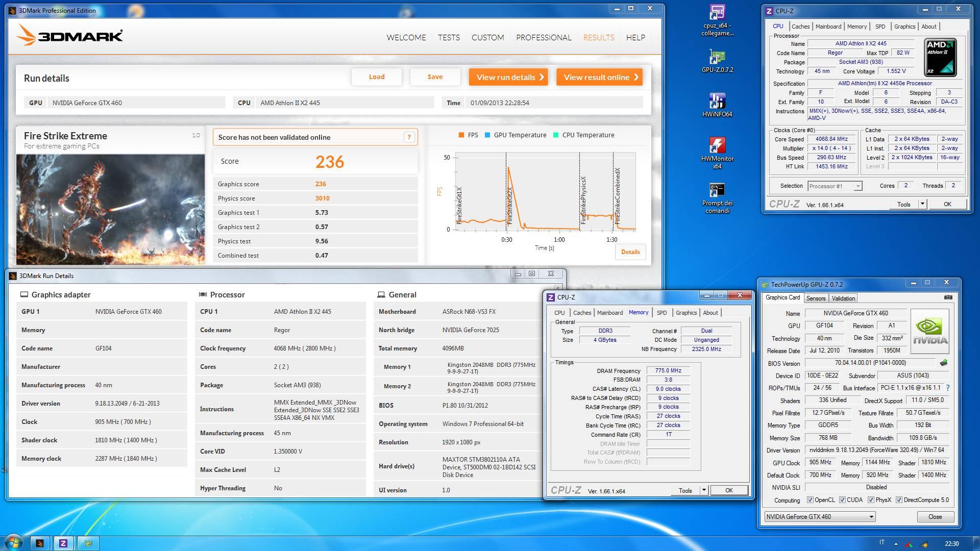Screen dimensions: 980x551
Task: Click the blue GPU Temperature legend swatch
Action: [487, 135]
